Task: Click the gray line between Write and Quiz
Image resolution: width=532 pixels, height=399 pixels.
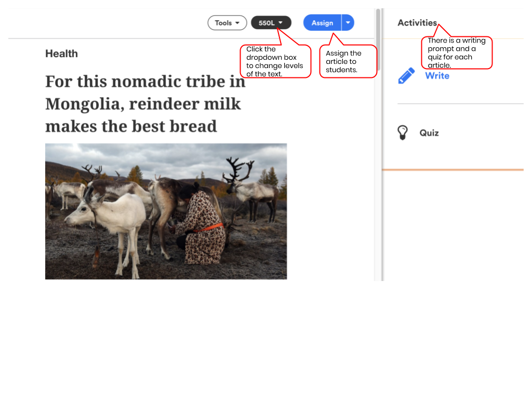Action: 460,103
